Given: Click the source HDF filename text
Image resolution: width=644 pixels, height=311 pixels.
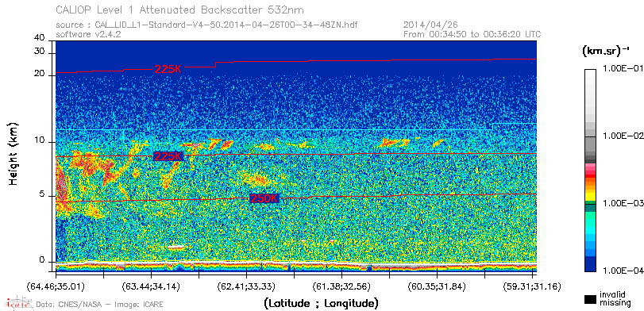Looking at the screenshot, I should (x=206, y=25).
